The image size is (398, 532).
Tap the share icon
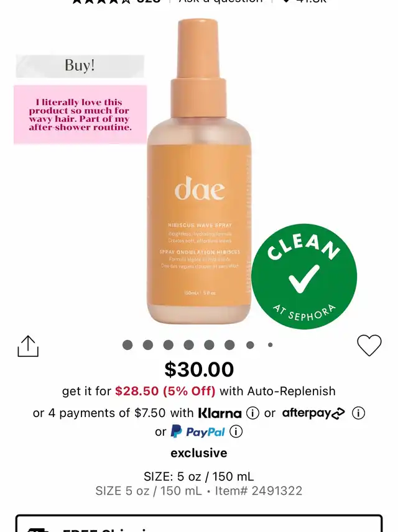click(x=28, y=346)
